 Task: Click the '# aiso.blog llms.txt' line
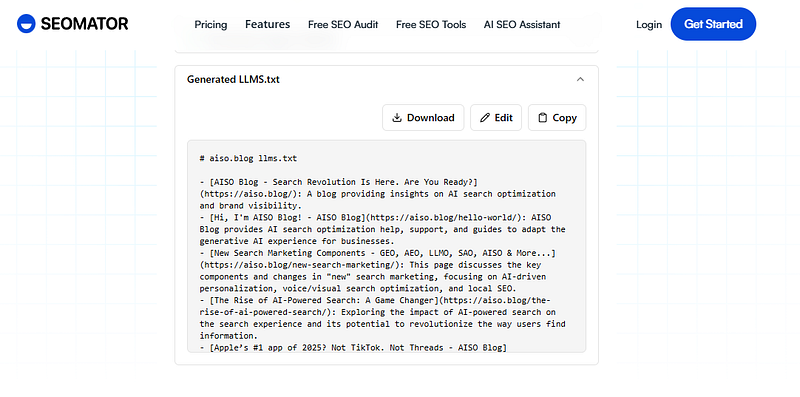[248, 159]
